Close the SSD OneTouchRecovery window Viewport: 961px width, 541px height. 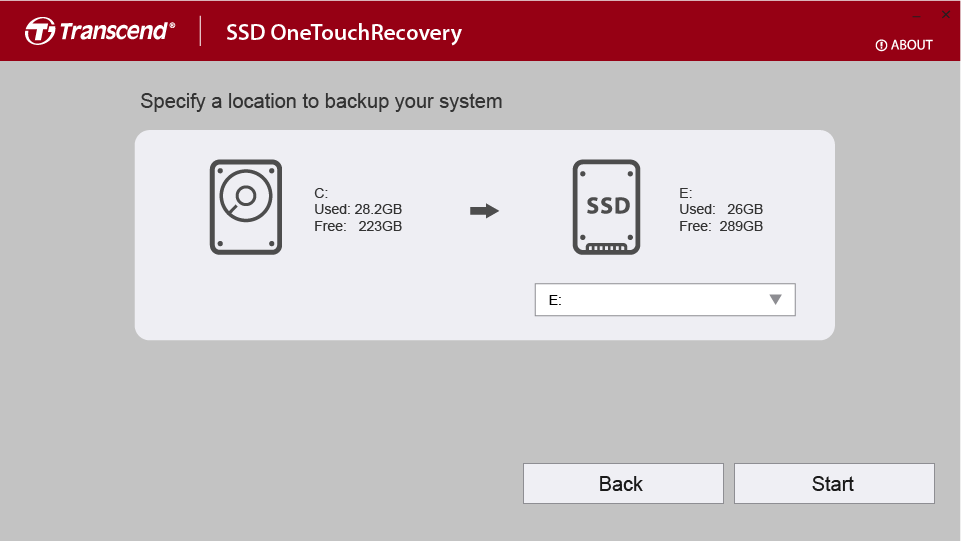point(946,15)
